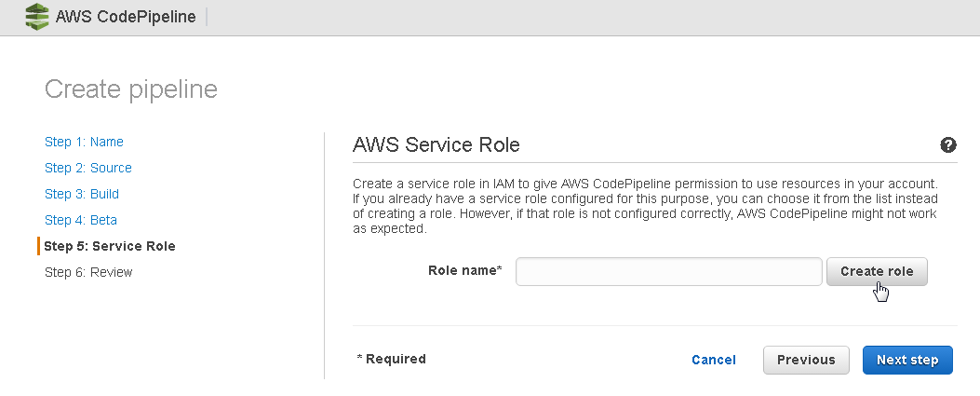Click the Role name* field label
The image size is (980, 396).
(465, 270)
